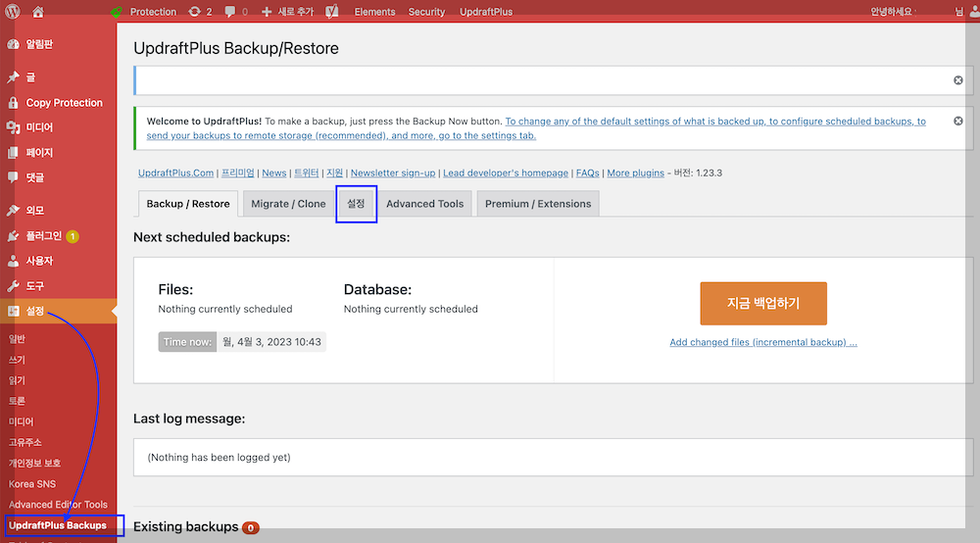The width and height of the screenshot is (980, 543).
Task: Click the existing backups count badge 0
Action: 251,528
